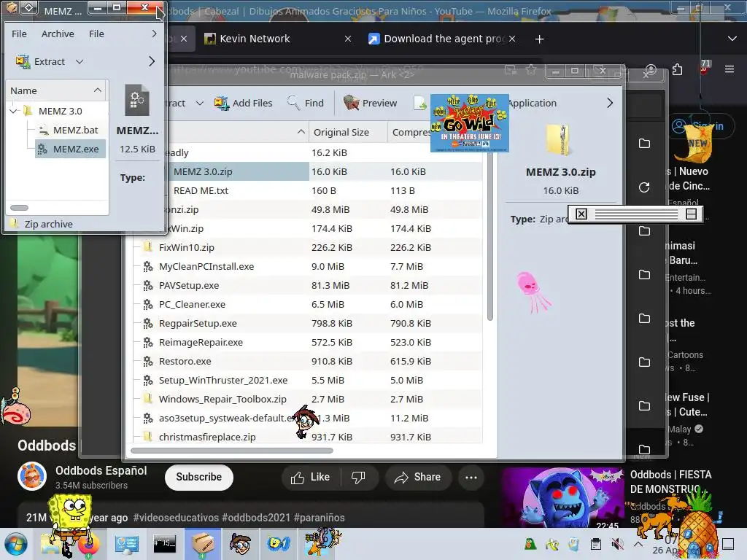Click the close box of the small classic window
This screenshot has width=747, height=560.
pyautogui.click(x=581, y=214)
